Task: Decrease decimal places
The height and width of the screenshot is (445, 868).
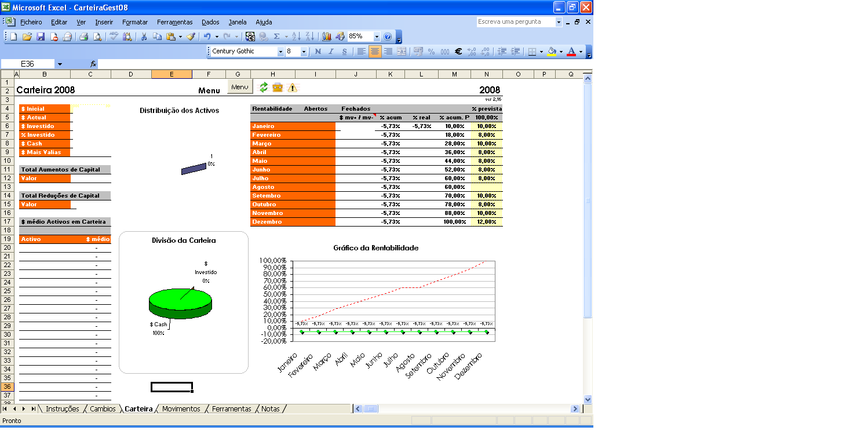Action: pos(484,52)
